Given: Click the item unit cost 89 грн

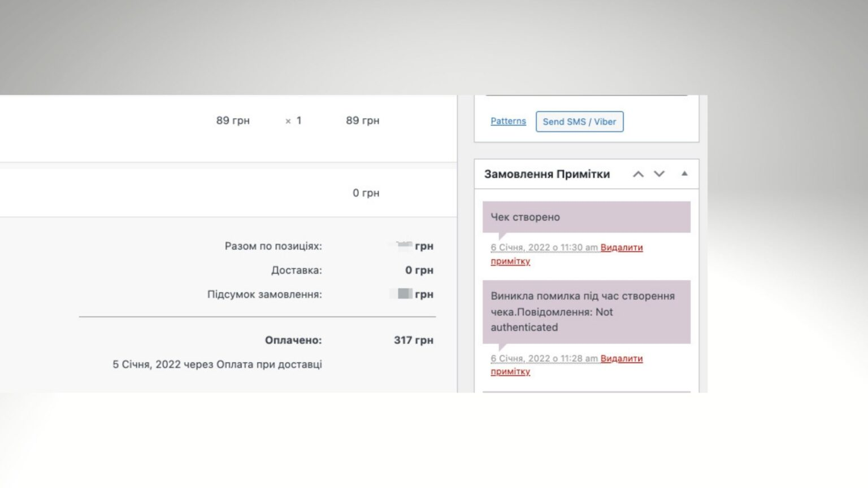Looking at the screenshot, I should point(233,120).
